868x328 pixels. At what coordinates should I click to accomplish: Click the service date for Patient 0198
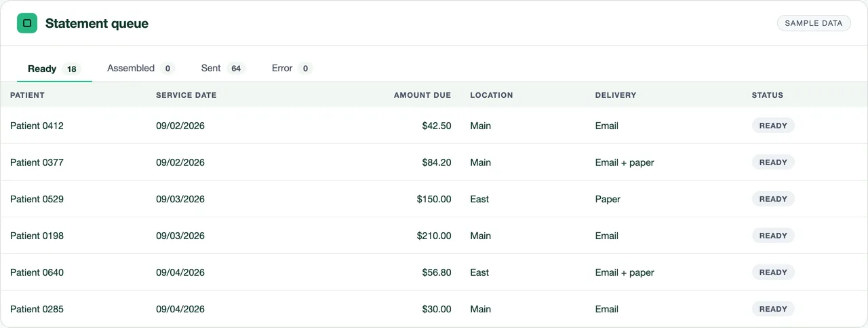(x=180, y=236)
